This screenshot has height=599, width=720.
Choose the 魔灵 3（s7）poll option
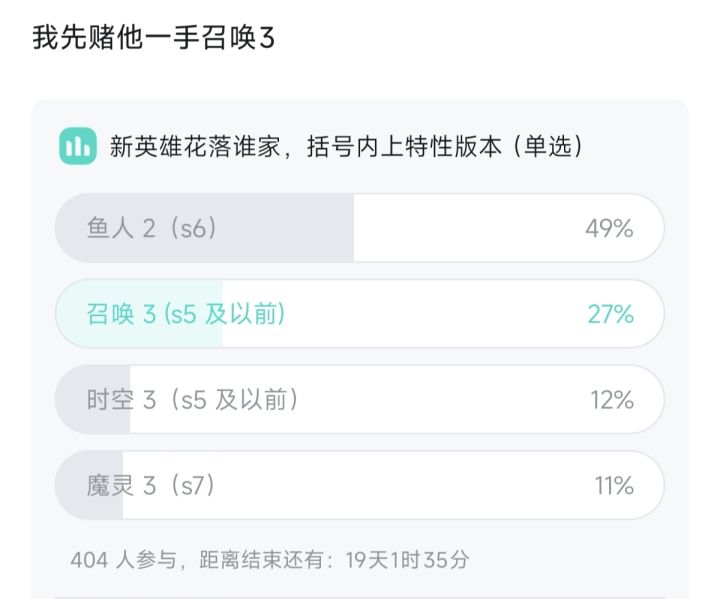click(151, 486)
